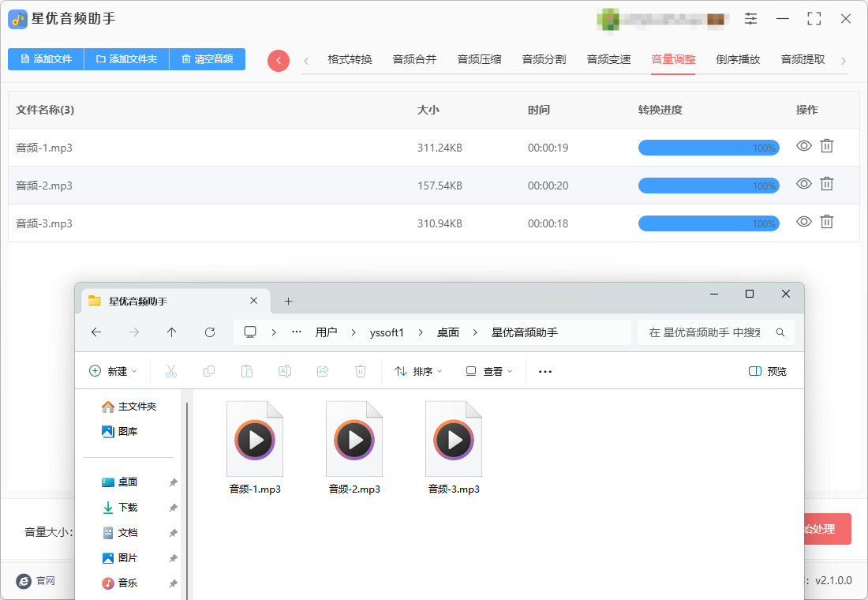Delete 音频-2.mp3 using its trash icon

(x=826, y=183)
